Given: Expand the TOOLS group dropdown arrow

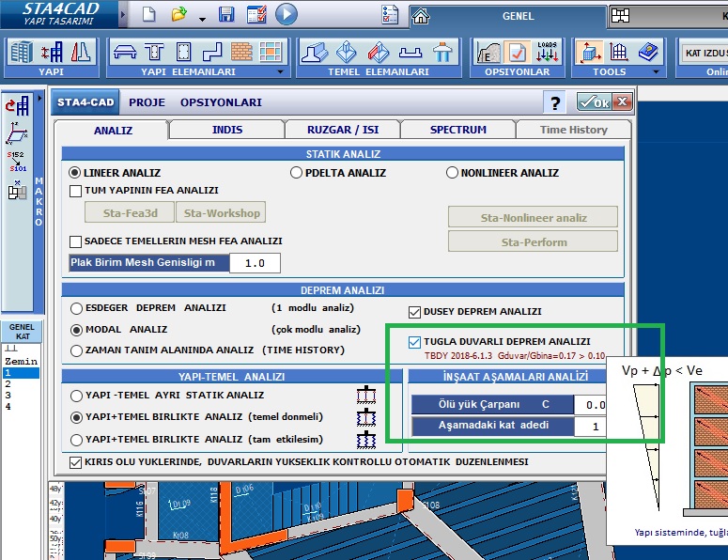Looking at the screenshot, I should click(x=655, y=71).
